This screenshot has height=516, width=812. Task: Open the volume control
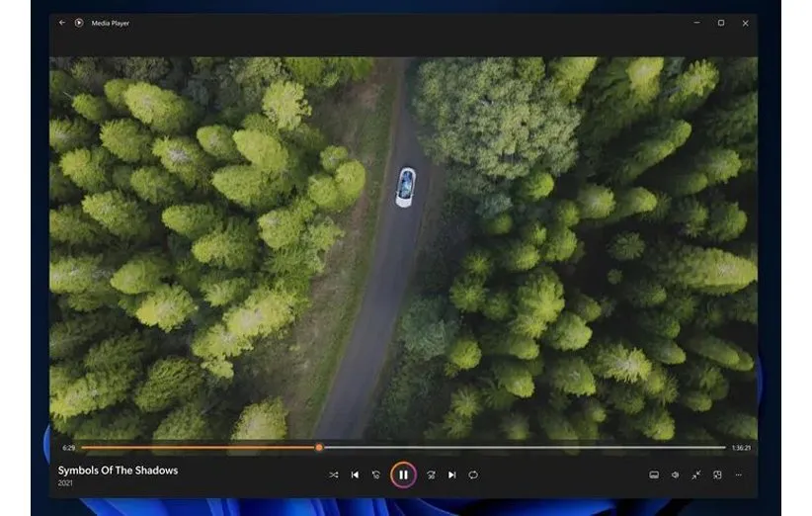[675, 474]
